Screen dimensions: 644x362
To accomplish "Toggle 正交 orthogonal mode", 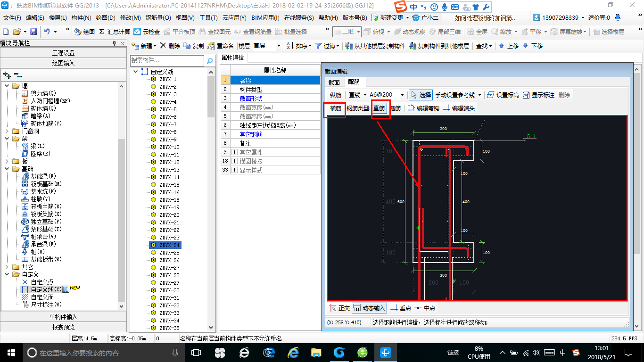I will pyautogui.click(x=339, y=308).
